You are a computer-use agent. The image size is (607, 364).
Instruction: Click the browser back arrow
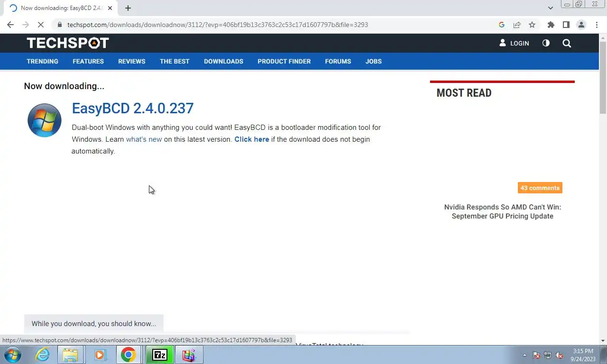(x=10, y=25)
